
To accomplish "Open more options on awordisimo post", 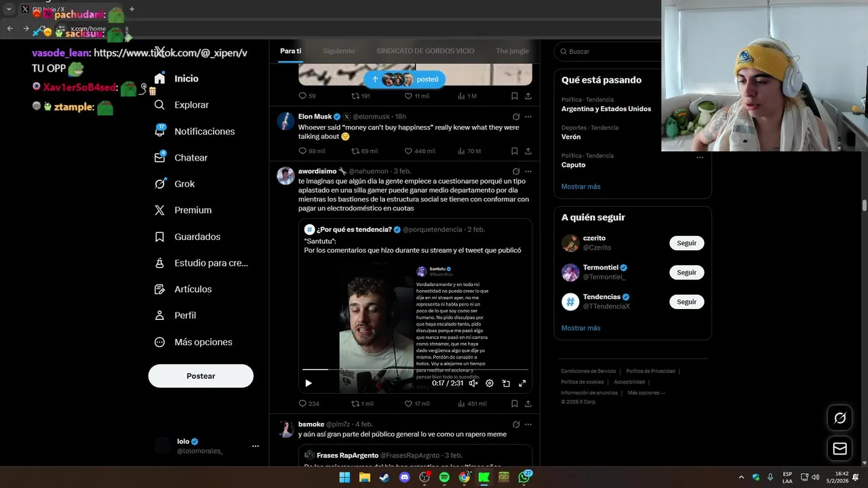I will pos(528,171).
